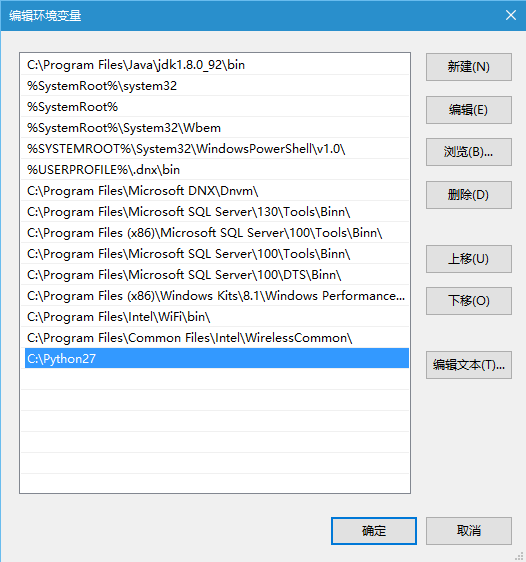The width and height of the screenshot is (526, 562).
Task: Select Program Files\Microsoft SQL Server\100\Tools\Binn\ entry
Action: 215,253
